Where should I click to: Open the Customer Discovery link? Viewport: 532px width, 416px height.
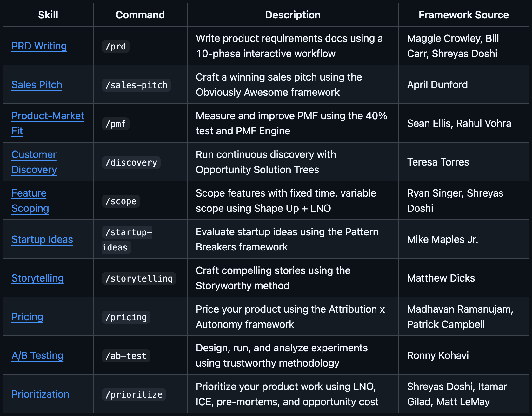34,155
